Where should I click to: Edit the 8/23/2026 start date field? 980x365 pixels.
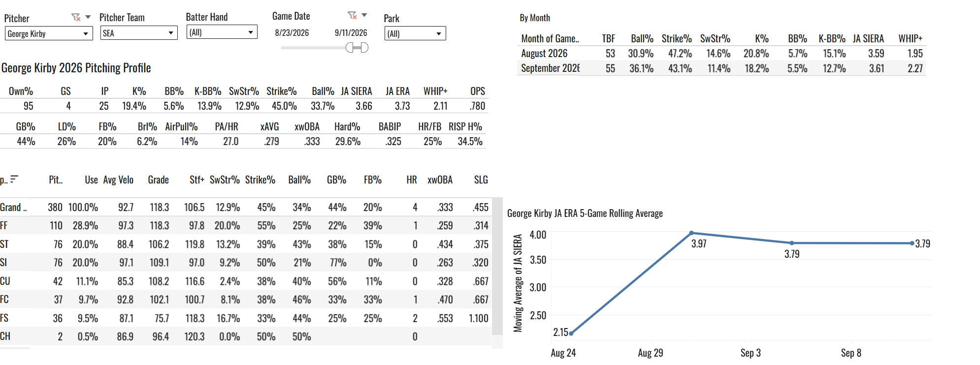click(292, 33)
